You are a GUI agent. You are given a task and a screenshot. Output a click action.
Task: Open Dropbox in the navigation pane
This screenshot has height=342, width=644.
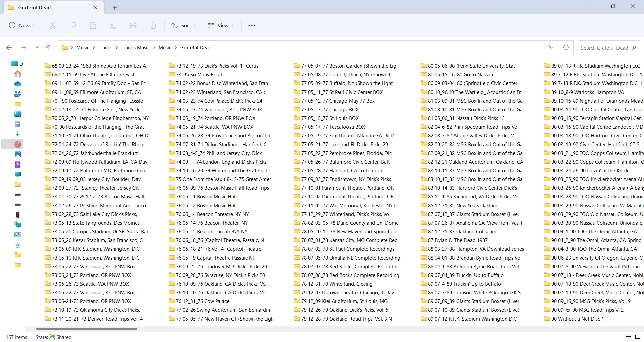[18, 94]
